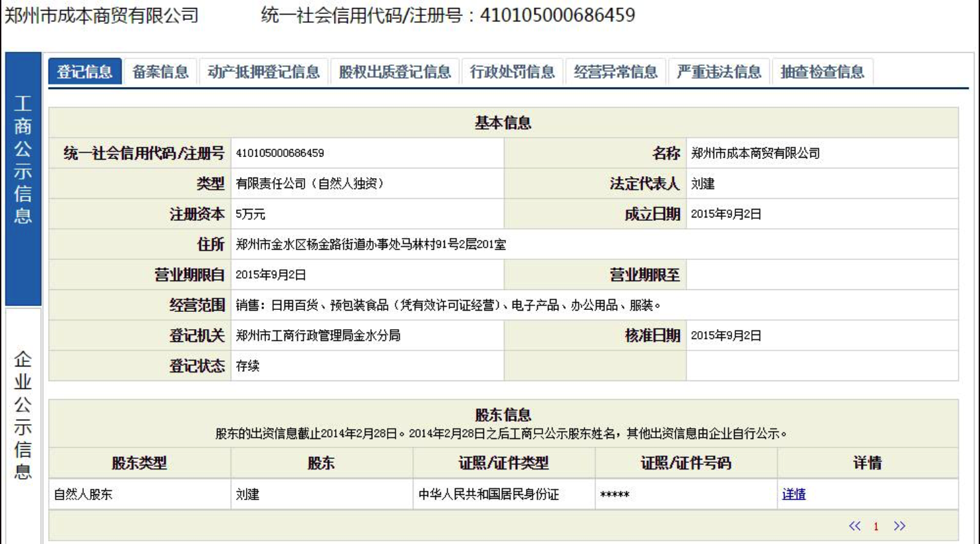Click the 成立日期 value 2015年9月2日

coord(726,214)
